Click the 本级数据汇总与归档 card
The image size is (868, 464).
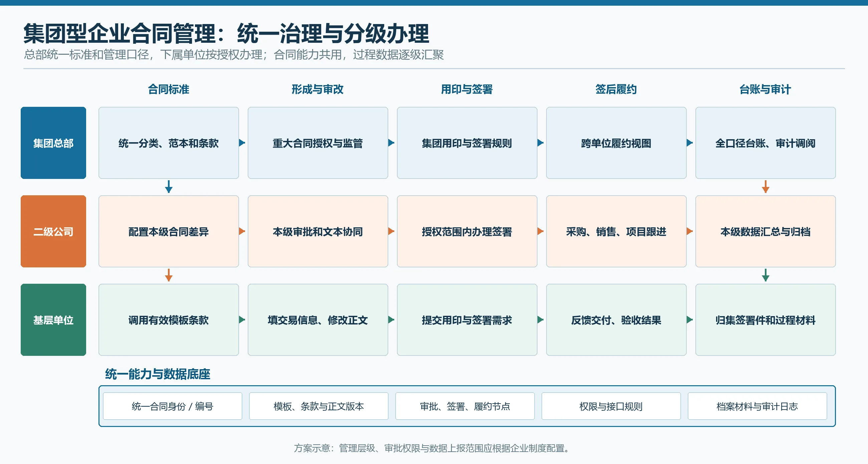766,231
